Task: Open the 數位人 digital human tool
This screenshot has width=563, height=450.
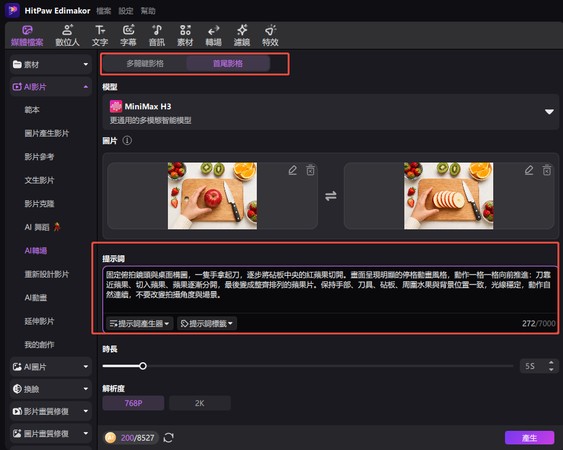Action: 67,36
